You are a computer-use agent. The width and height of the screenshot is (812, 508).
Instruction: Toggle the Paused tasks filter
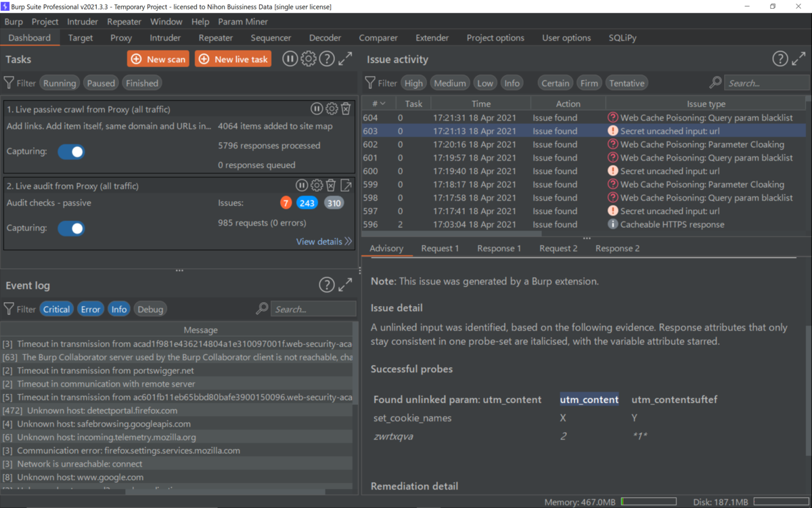(101, 83)
